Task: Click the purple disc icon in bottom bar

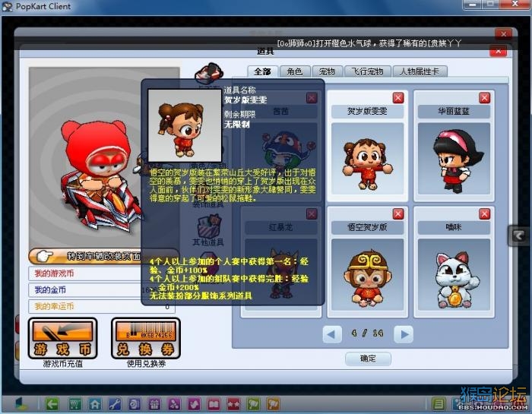Action: tap(135, 404)
